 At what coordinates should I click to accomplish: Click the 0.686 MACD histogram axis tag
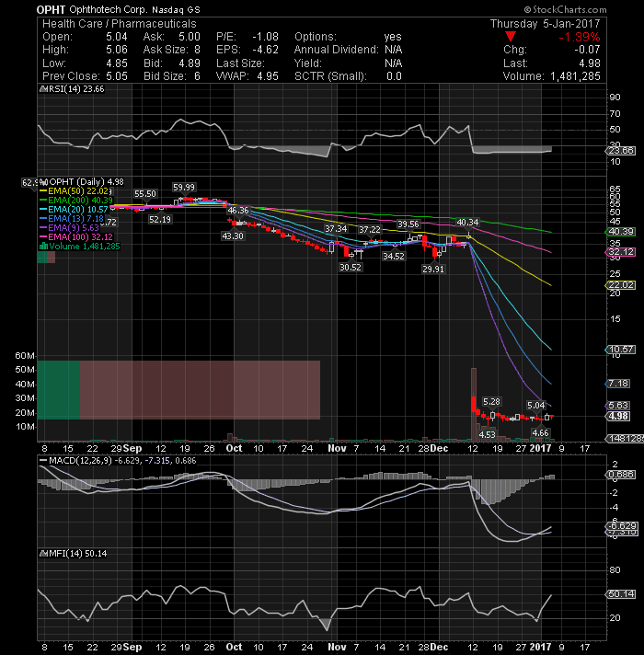[621, 475]
